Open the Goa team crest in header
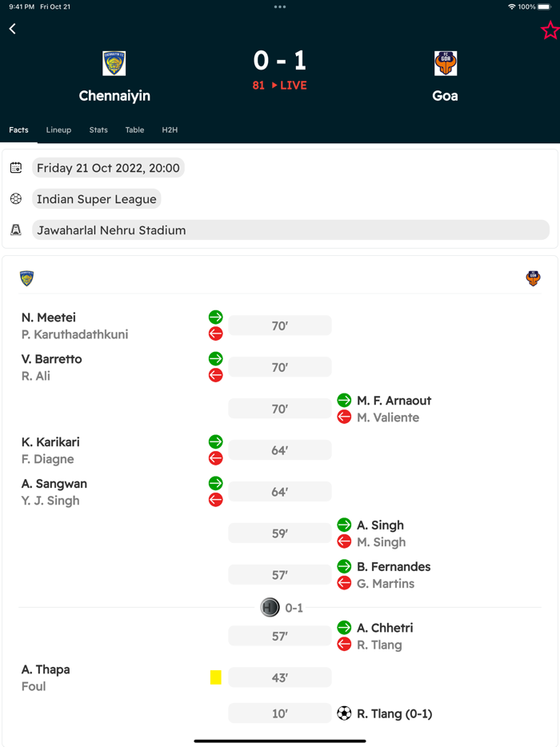Viewport: 560px width, 747px height. pyautogui.click(x=446, y=63)
